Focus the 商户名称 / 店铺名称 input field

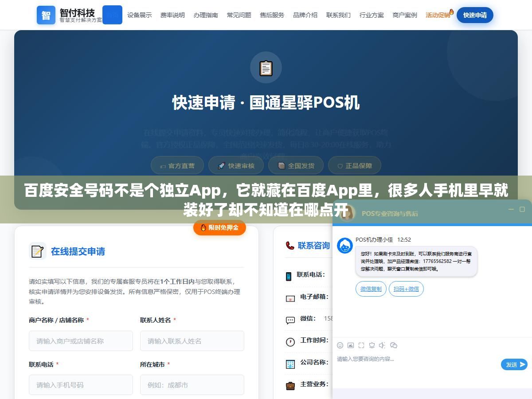(x=81, y=341)
